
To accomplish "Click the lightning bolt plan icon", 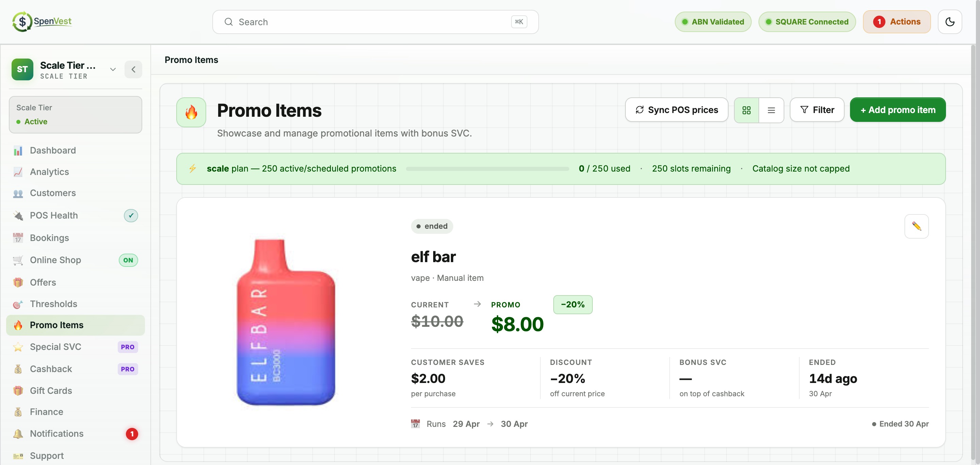I will point(193,169).
